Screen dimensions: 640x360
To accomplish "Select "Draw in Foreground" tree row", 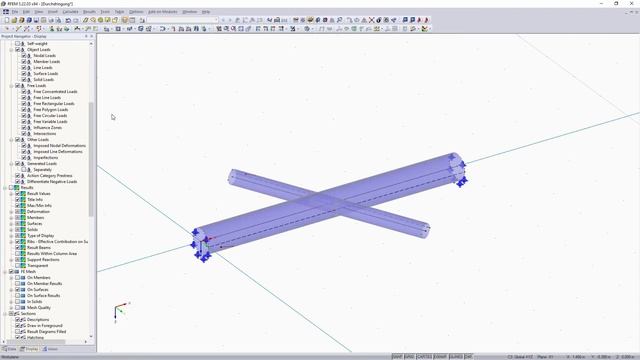I will click(44, 326).
